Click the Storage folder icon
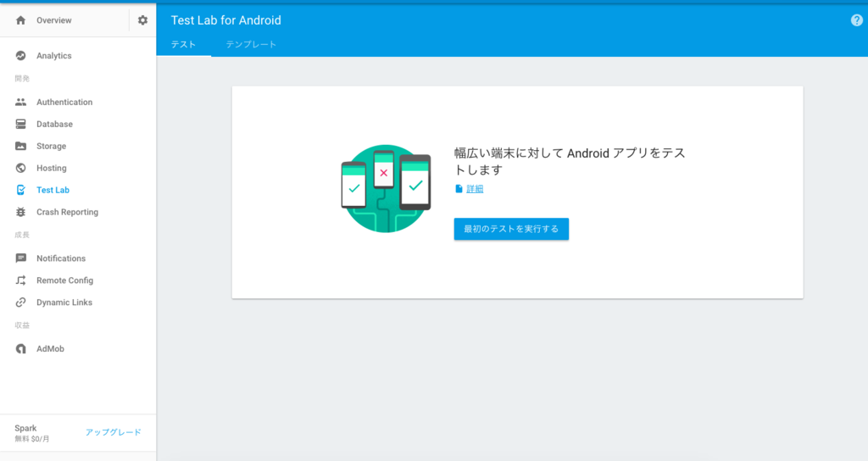 click(20, 146)
